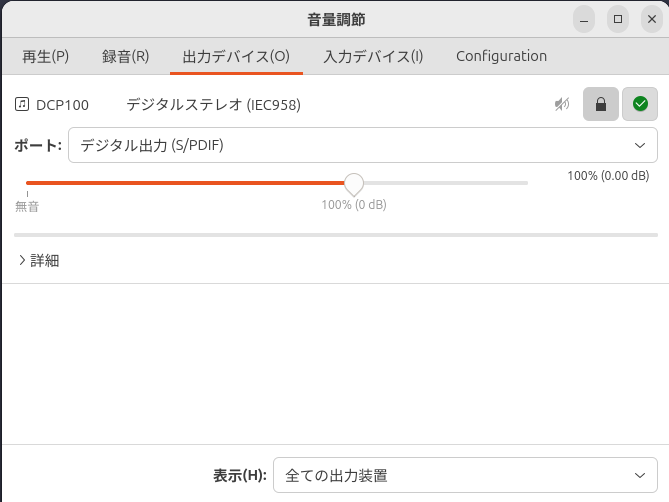This screenshot has height=502, width=669.
Task: Click the ポート dropdown chevron arrow
Action: 640,145
